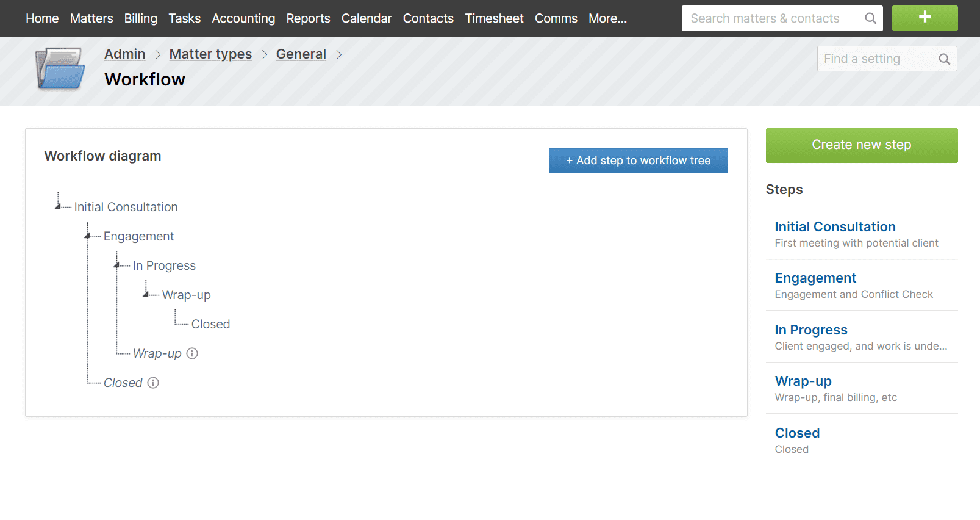
Task: Click info icon beside italic Closed
Action: click(x=153, y=383)
